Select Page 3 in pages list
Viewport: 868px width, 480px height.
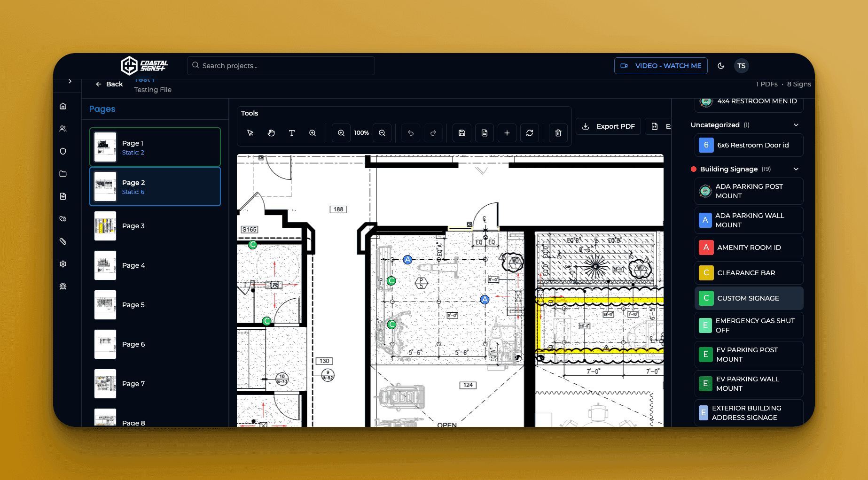click(x=155, y=226)
